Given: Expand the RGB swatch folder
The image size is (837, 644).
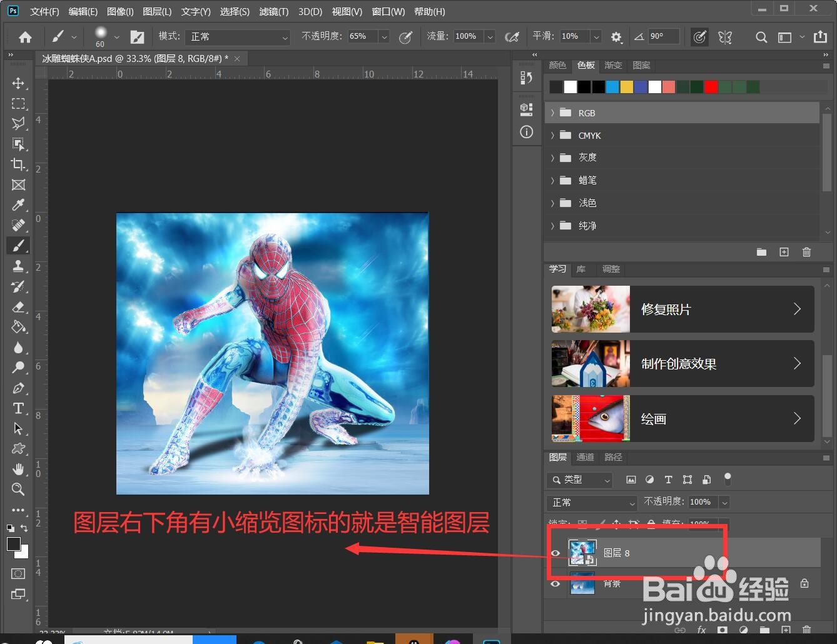Looking at the screenshot, I should [x=552, y=113].
